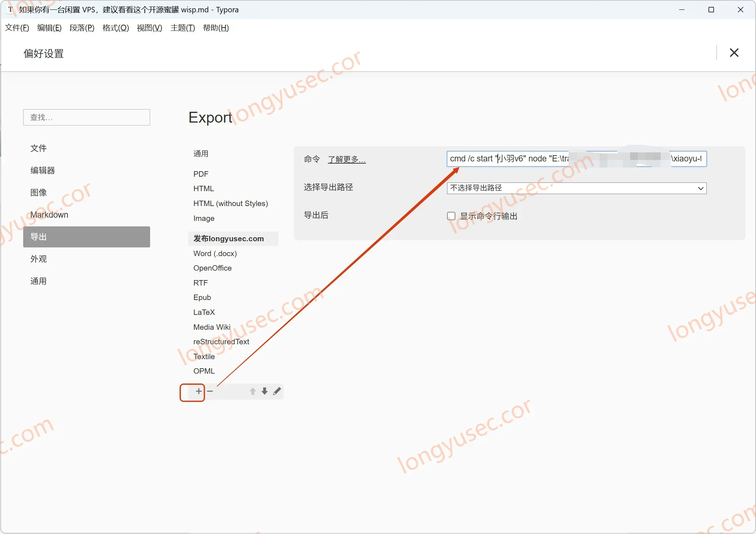Select reStructuredText export format
Viewport: 756px width, 534px height.
[221, 342]
